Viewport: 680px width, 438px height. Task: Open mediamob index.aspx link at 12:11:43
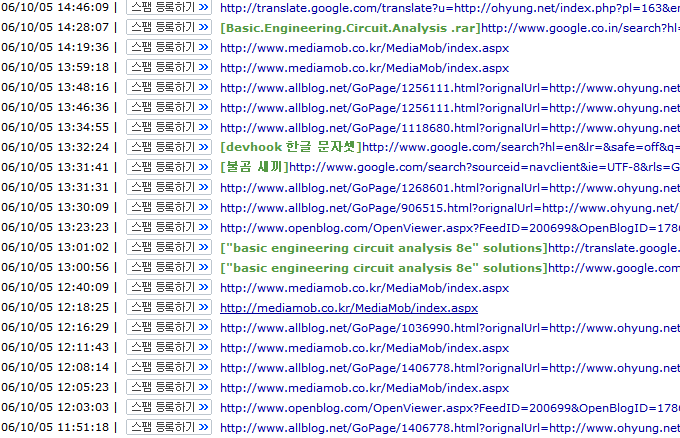click(364, 347)
